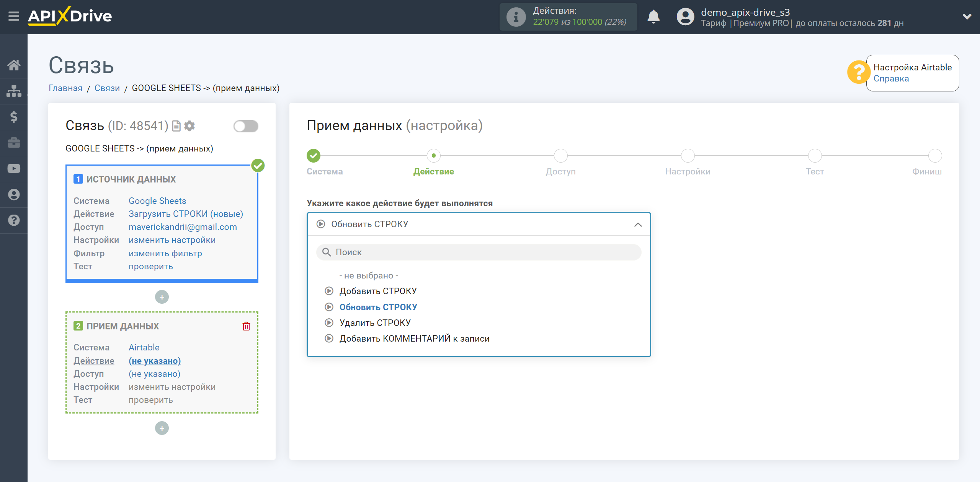Screen dimensions: 980x482
Task: Go to Действие step
Action: 434,156
